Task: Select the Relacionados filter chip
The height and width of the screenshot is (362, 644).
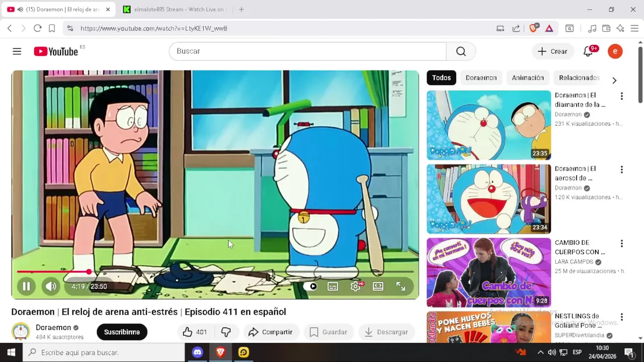Action: point(579,77)
